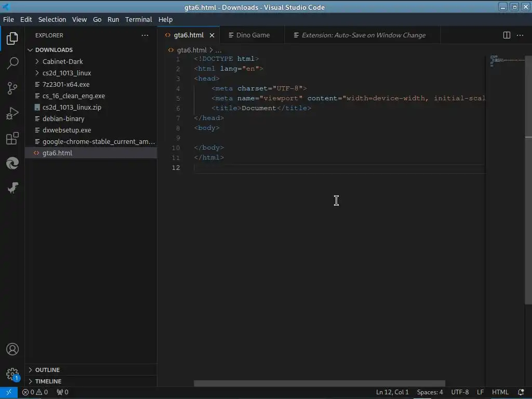This screenshot has height=399, width=532.
Task: Change file encoding UTF-8
Action: pos(460,392)
